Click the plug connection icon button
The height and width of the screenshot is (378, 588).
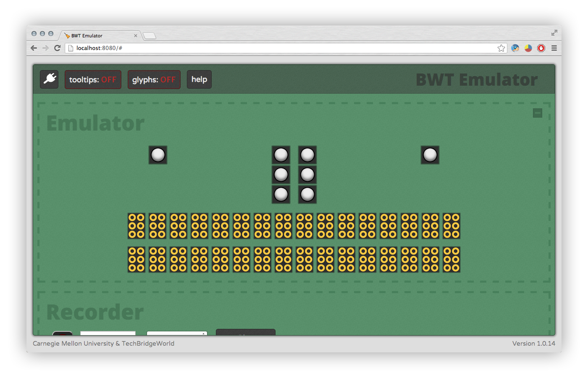tap(50, 79)
